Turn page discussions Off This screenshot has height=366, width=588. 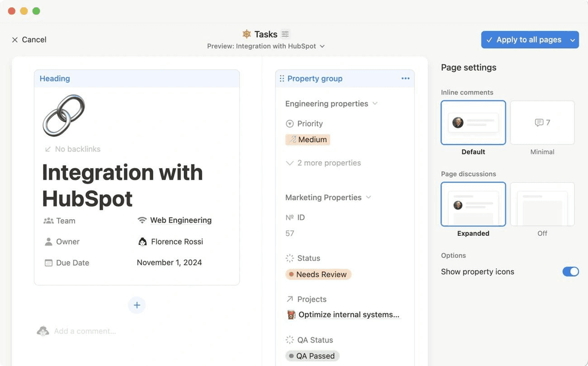[x=541, y=204]
